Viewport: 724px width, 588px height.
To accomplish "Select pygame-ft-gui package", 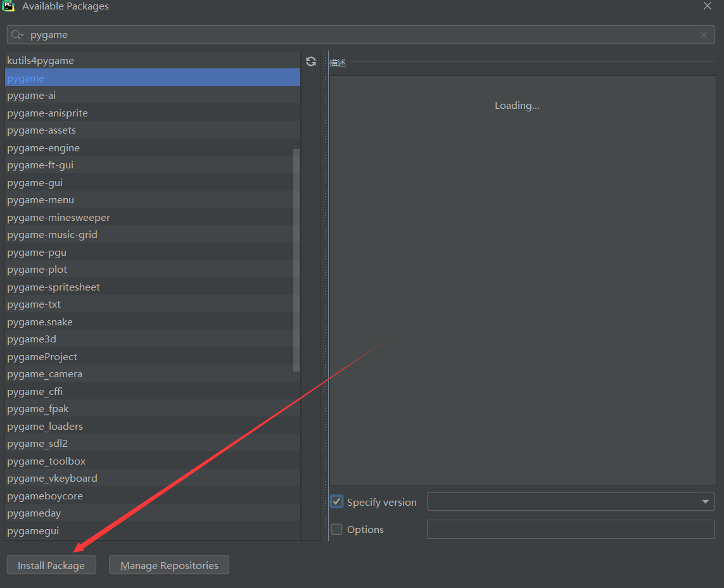I will [x=153, y=165].
